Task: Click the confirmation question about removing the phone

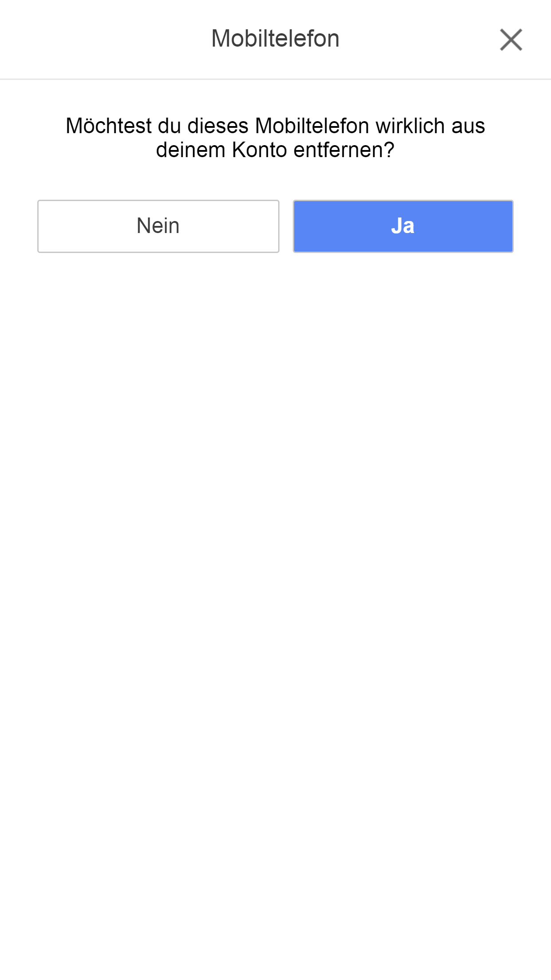Action: tap(275, 138)
